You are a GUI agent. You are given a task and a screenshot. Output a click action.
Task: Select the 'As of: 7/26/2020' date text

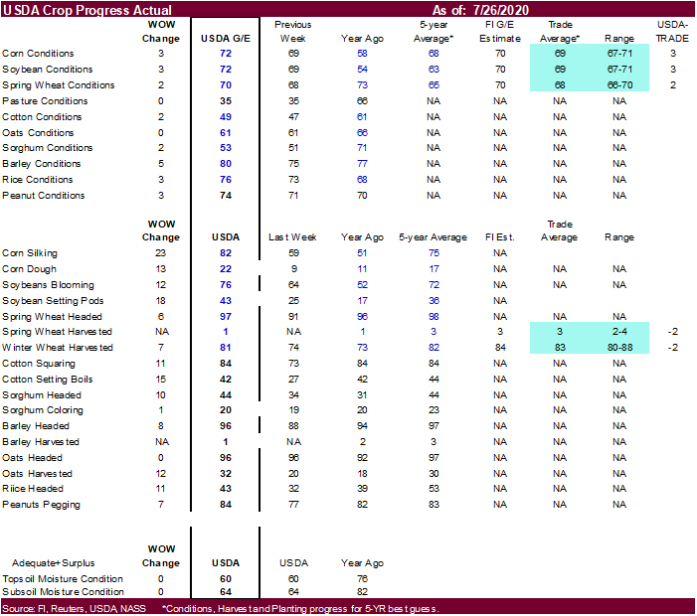pos(480,10)
